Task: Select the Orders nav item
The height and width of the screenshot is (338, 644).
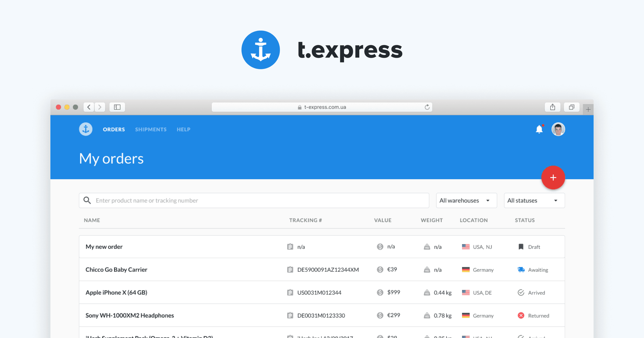Action: (114, 129)
